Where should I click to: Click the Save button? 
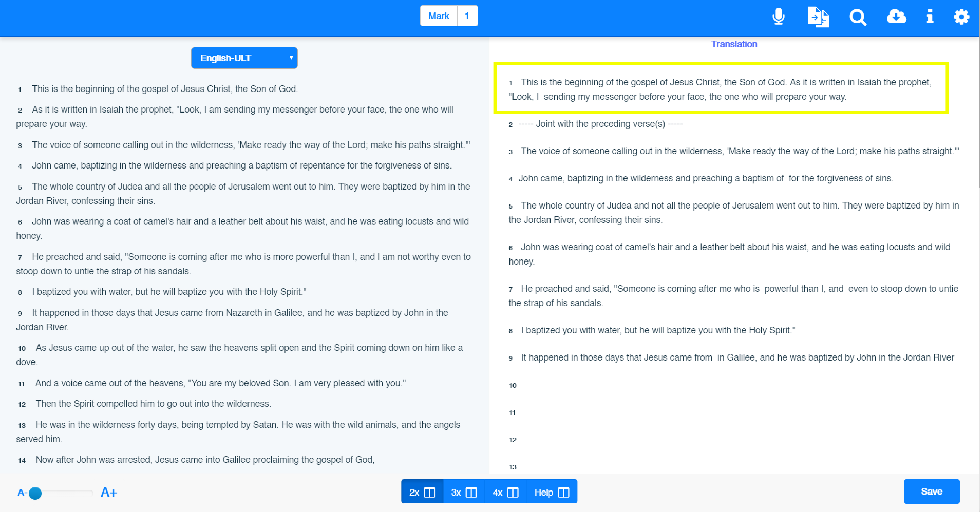pyautogui.click(x=932, y=491)
